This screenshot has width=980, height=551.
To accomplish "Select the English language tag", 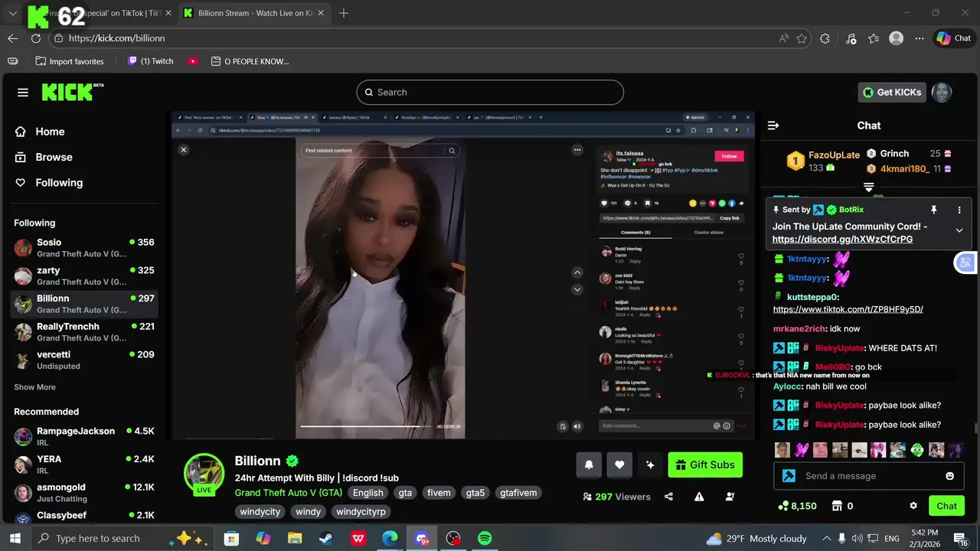I will [x=367, y=493].
